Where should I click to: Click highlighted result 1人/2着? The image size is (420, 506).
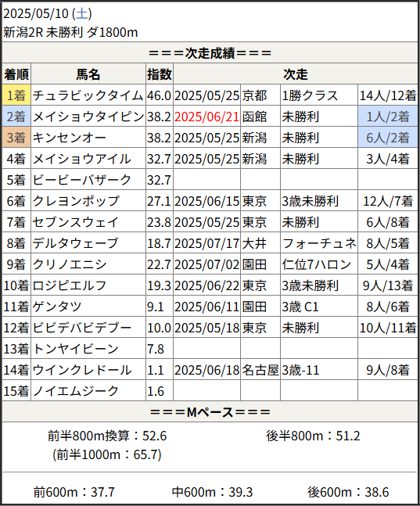[388, 117]
